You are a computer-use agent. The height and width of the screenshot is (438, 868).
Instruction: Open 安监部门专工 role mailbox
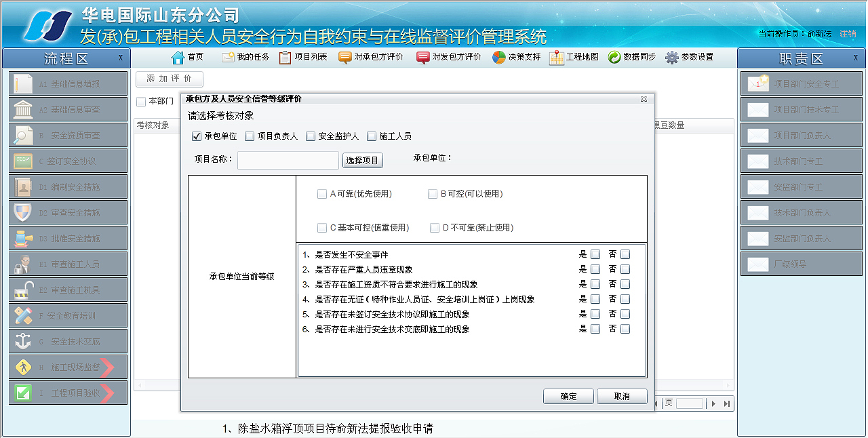point(802,186)
